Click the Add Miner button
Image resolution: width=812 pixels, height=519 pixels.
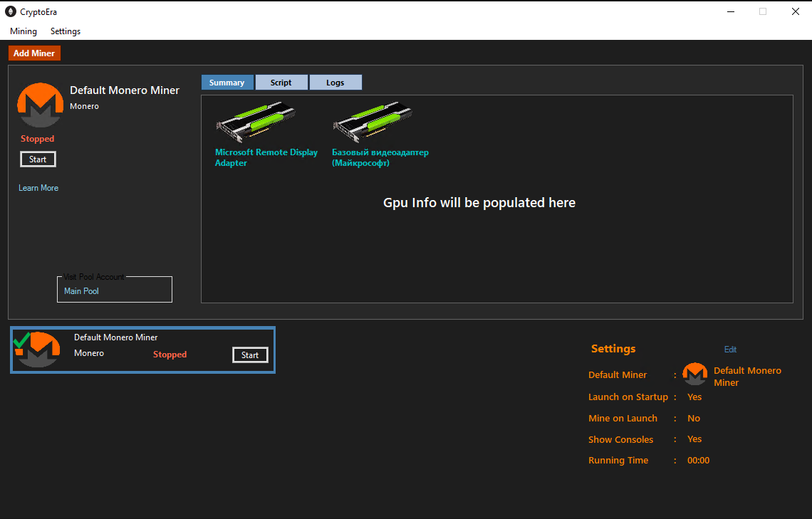tap(34, 53)
